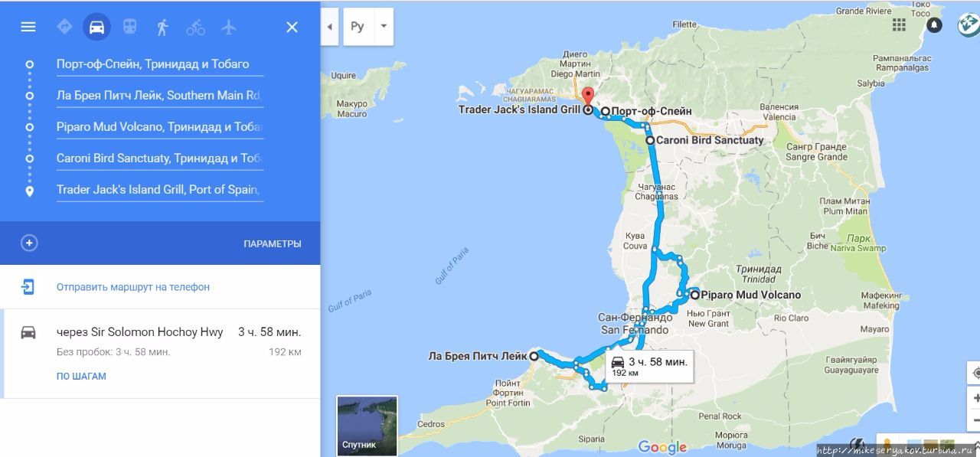This screenshot has width=980, height=457.
Task: Select flight mode airplane icon
Action: [228, 27]
